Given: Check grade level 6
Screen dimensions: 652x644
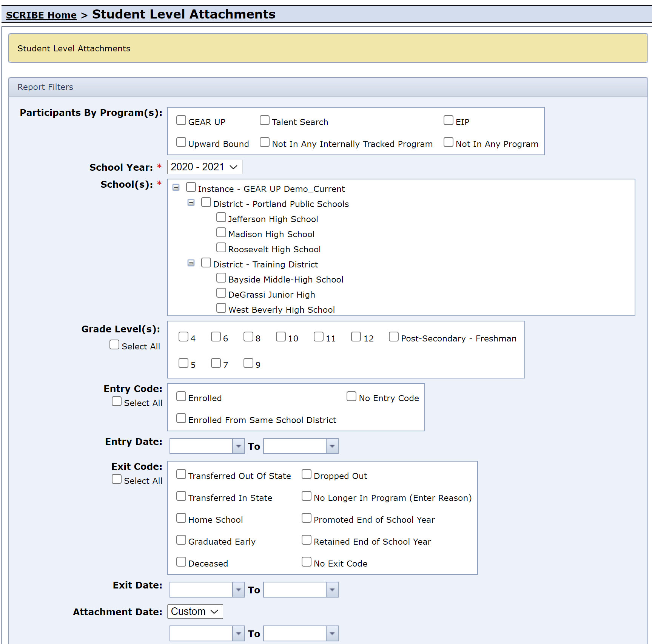Looking at the screenshot, I should point(216,337).
